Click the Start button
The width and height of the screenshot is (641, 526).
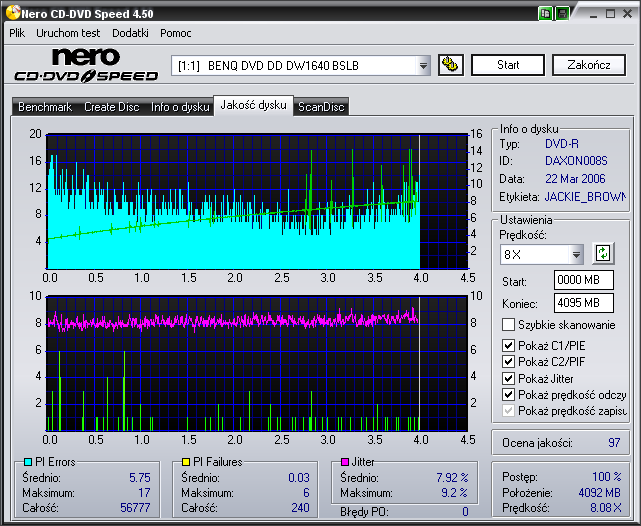click(508, 65)
